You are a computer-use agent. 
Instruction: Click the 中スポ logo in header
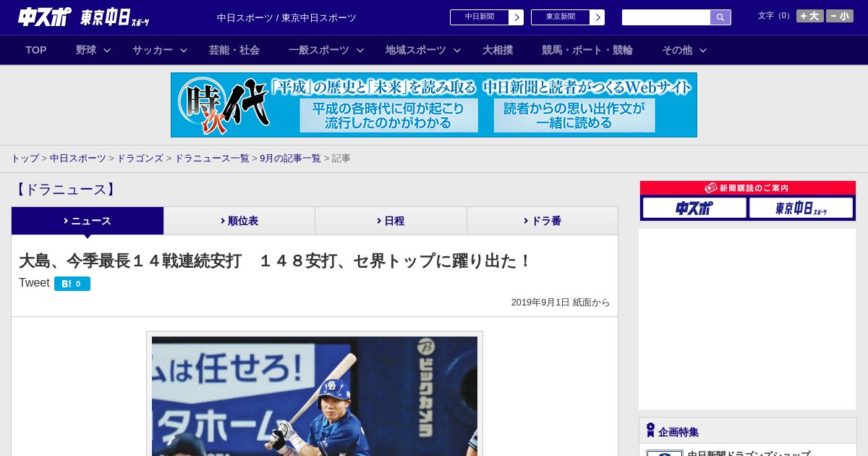pos(45,17)
